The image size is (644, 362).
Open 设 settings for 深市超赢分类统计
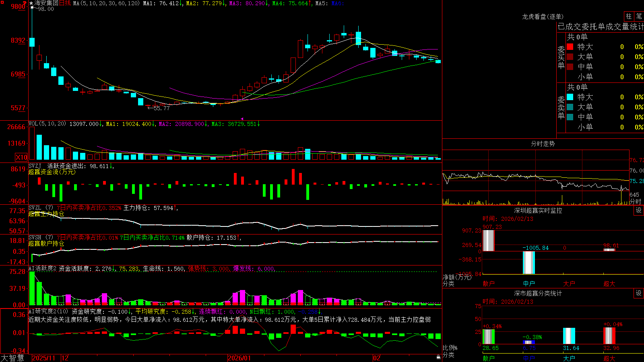click(639, 293)
